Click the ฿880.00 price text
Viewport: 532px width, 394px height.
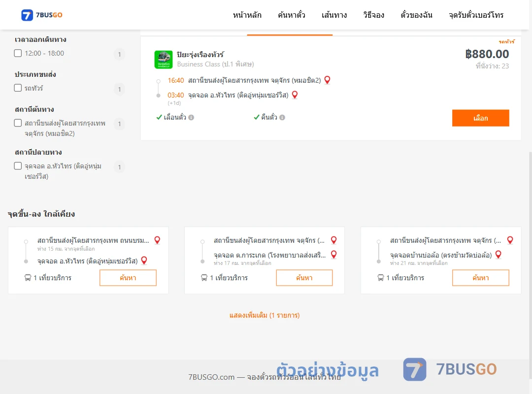coord(487,54)
